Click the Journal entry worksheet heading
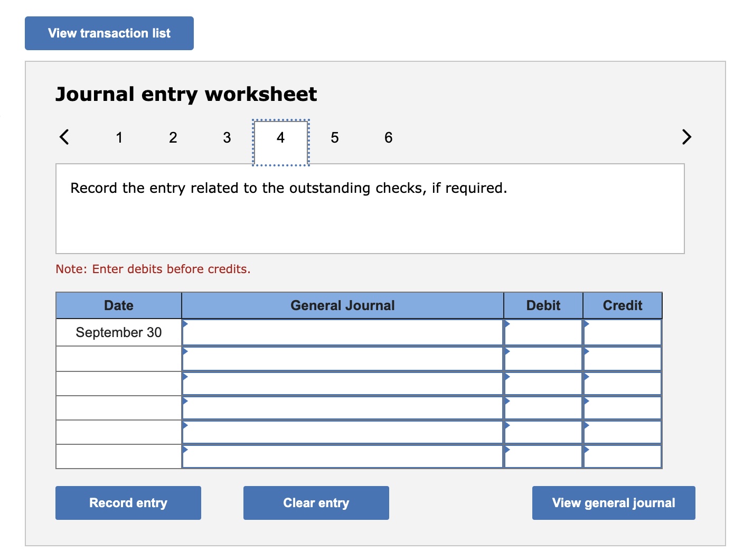This screenshot has width=734, height=560. click(x=186, y=94)
